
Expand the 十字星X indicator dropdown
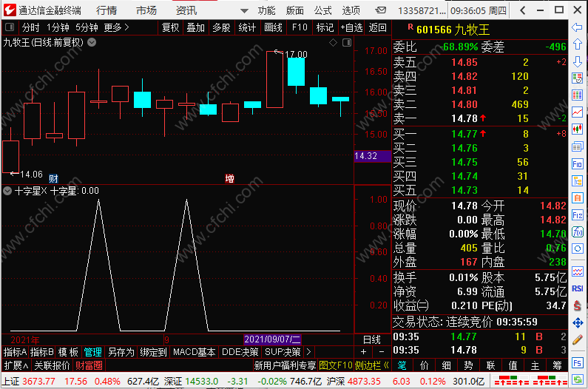pyautogui.click(x=7, y=191)
